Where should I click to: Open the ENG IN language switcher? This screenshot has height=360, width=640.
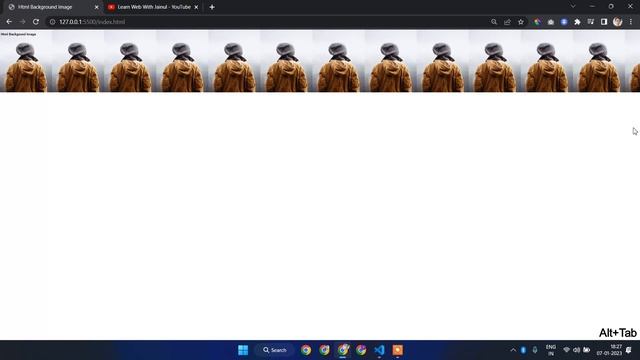[x=551, y=350]
